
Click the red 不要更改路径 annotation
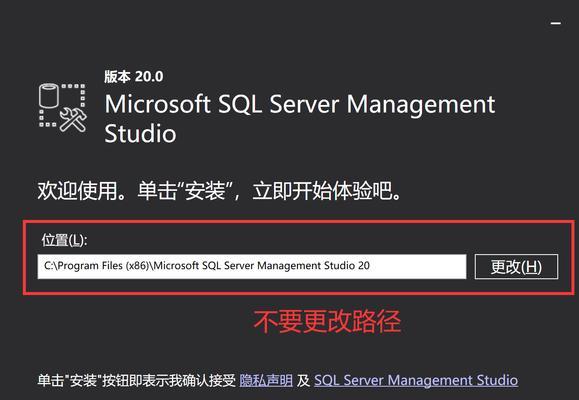coord(327,322)
